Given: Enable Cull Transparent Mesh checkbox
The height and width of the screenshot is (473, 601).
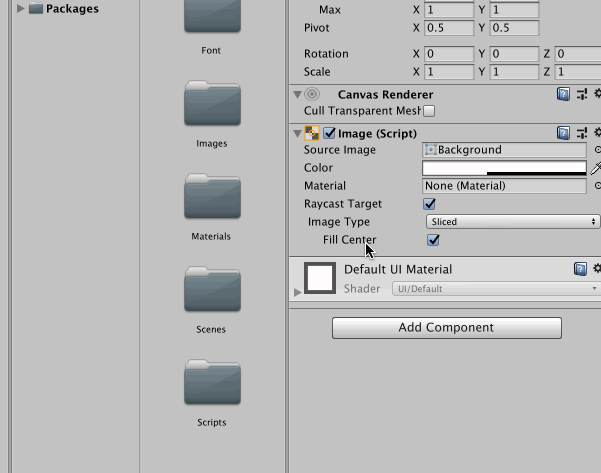Looking at the screenshot, I should tap(429, 111).
